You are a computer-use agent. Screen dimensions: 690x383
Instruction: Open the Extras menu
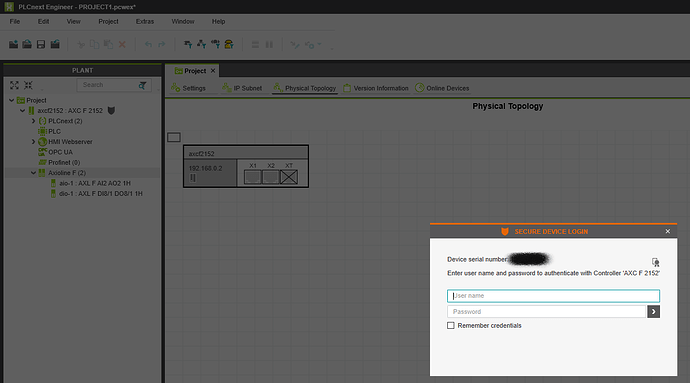click(145, 22)
